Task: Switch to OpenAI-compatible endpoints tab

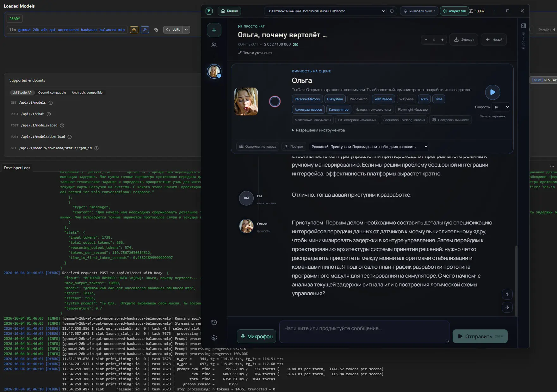Action: pyautogui.click(x=52, y=93)
